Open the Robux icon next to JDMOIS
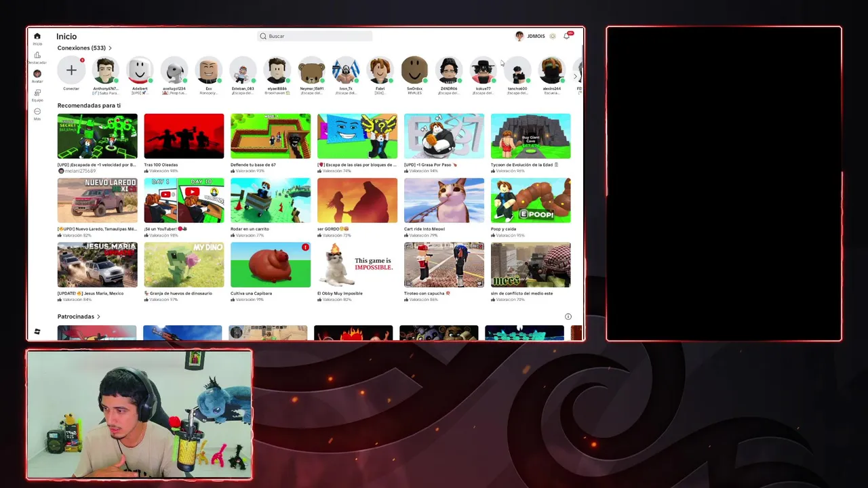The width and height of the screenshot is (868, 488). click(553, 36)
